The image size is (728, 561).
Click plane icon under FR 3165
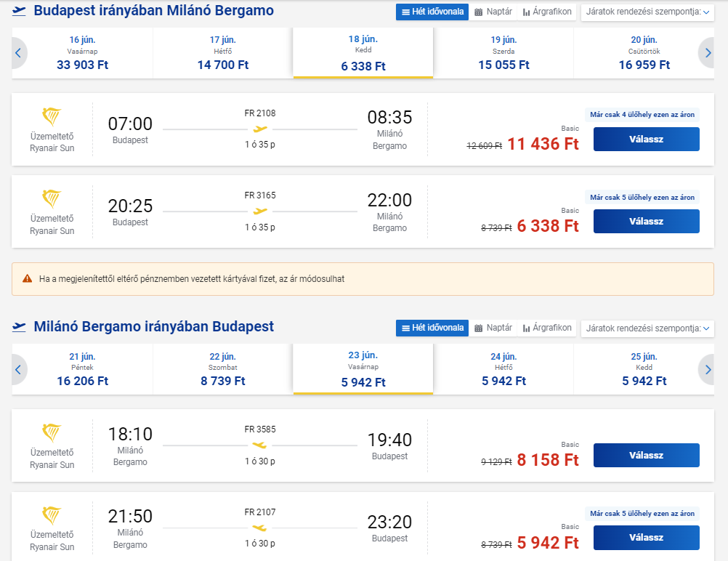(x=260, y=211)
